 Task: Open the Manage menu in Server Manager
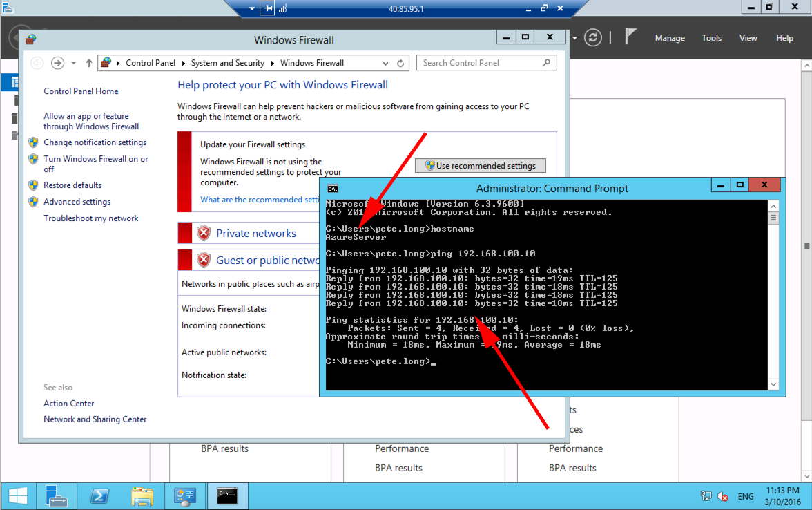coord(670,38)
